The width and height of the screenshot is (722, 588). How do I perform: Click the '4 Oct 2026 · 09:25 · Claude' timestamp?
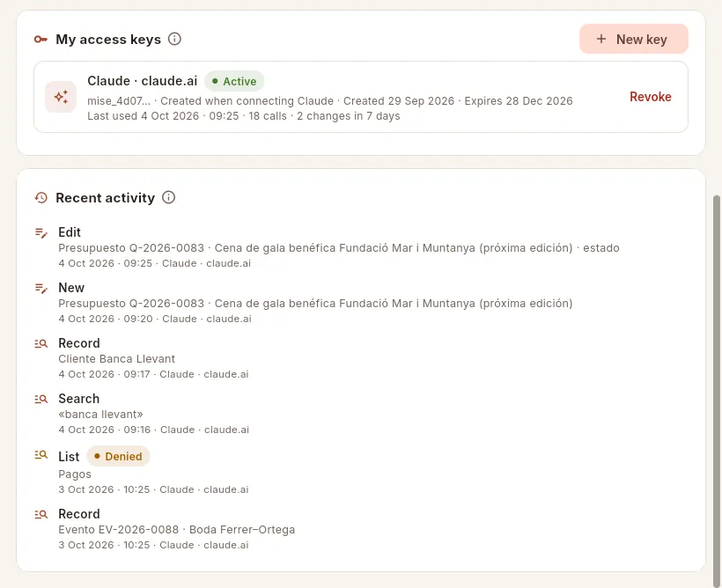(x=155, y=263)
